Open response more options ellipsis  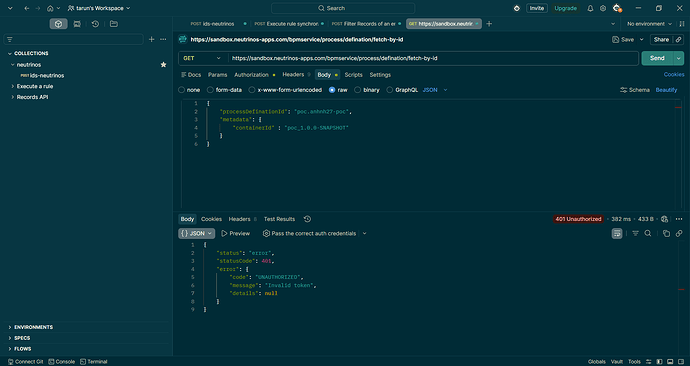[x=679, y=219]
